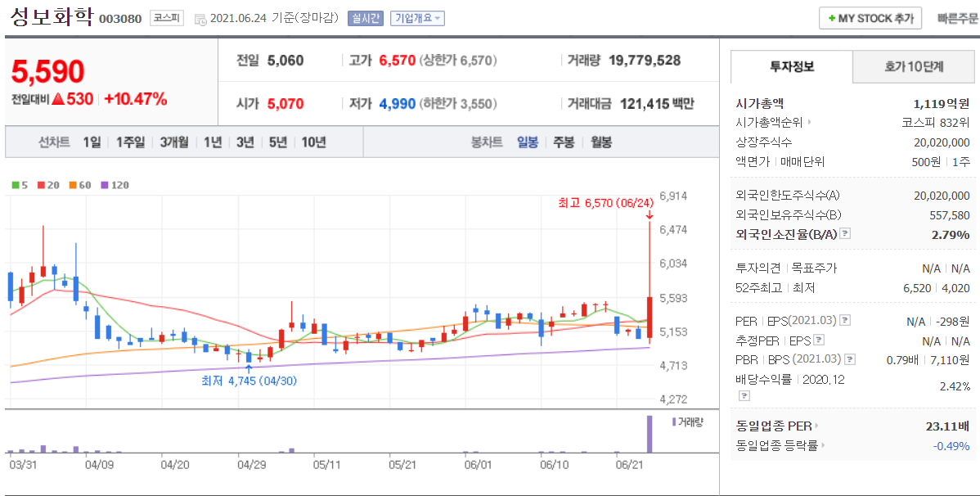Click help icon next to PER EPS(2021.03)

(845, 321)
